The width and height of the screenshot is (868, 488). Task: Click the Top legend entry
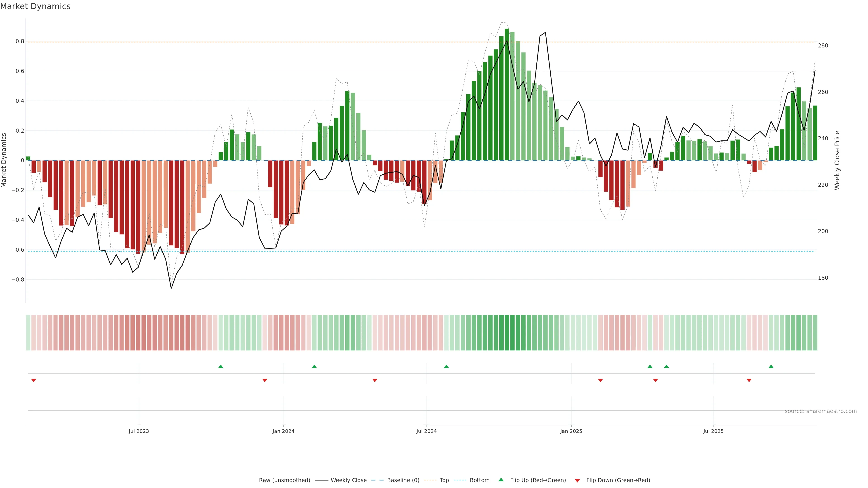click(x=444, y=480)
